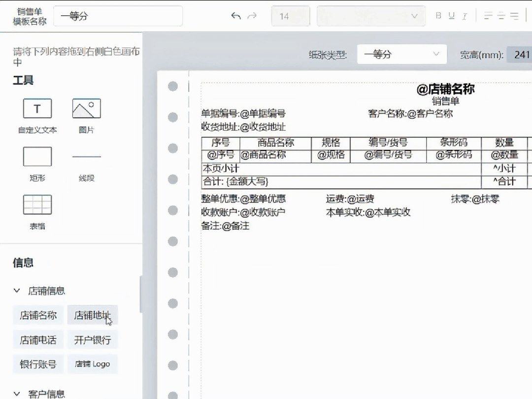This screenshot has width=532, height=399.
Task: Align text left
Action: point(488,16)
